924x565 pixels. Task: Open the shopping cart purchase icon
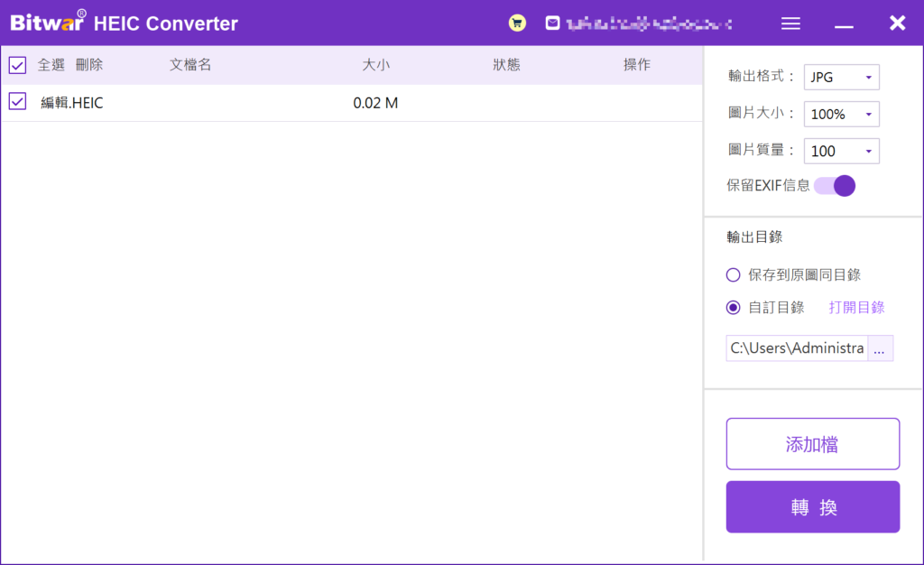click(x=517, y=23)
